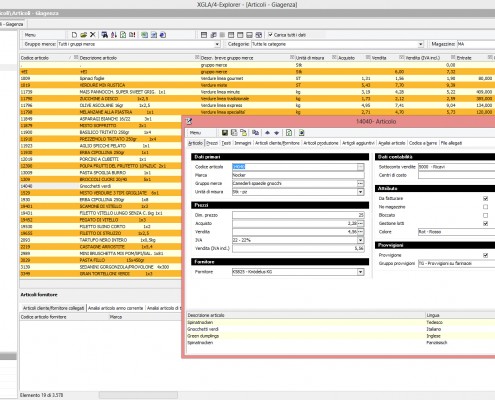Select the Spinatnocken Tedesco description row
This screenshot has width=495, height=400.
(341, 322)
